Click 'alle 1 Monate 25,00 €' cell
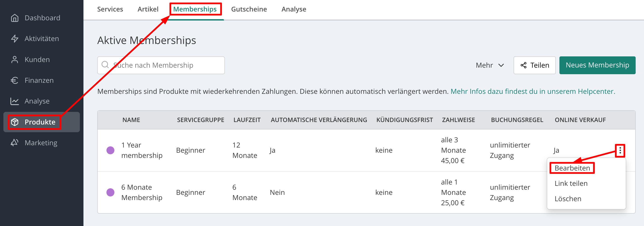This screenshot has width=644, height=226. [453, 192]
